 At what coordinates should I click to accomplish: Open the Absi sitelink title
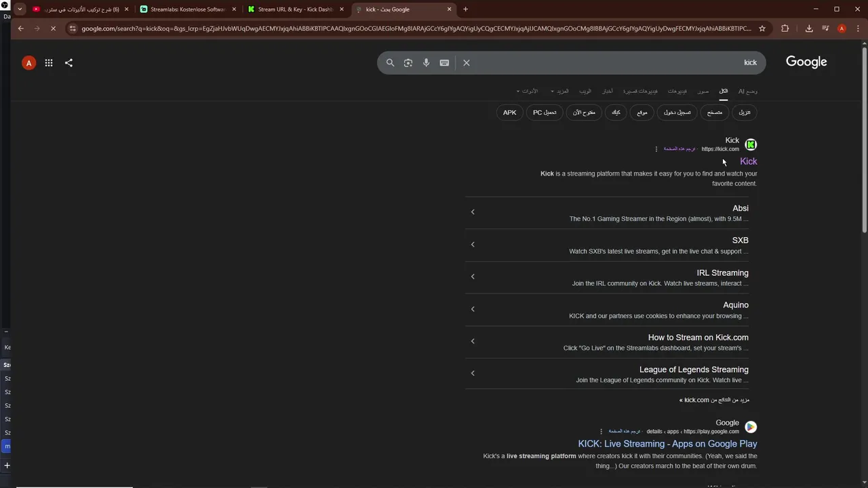coord(741,208)
